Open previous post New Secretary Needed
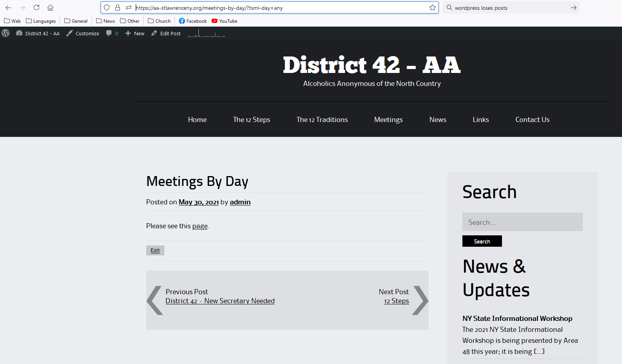This screenshot has width=622, height=364. click(220, 301)
